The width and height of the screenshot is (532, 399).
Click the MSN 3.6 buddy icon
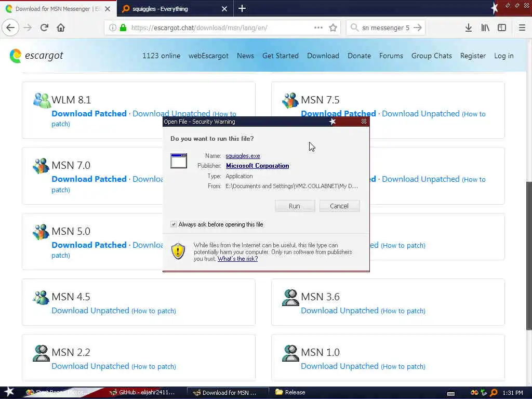pyautogui.click(x=290, y=297)
